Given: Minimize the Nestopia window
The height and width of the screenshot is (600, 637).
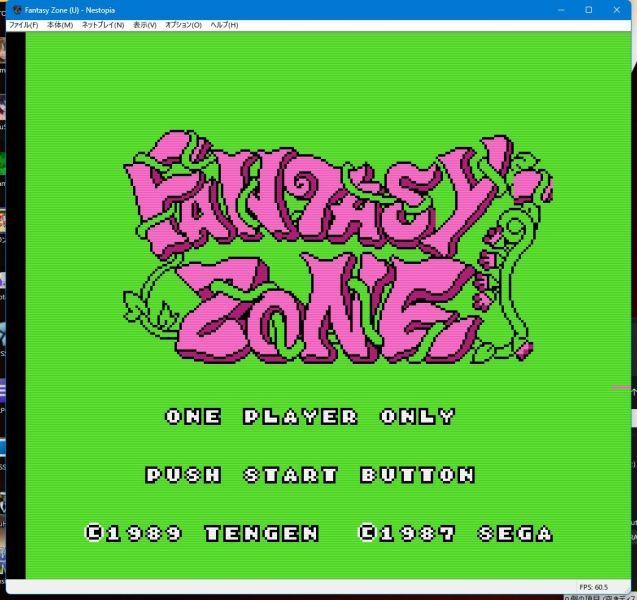Looking at the screenshot, I should pos(561,10).
